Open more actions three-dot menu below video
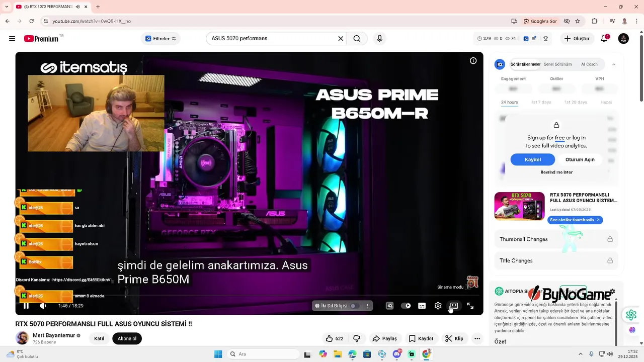 pyautogui.click(x=477, y=338)
